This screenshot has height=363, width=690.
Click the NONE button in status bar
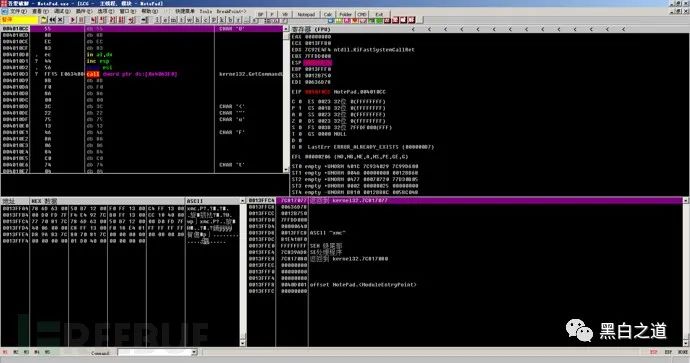pos(683,353)
